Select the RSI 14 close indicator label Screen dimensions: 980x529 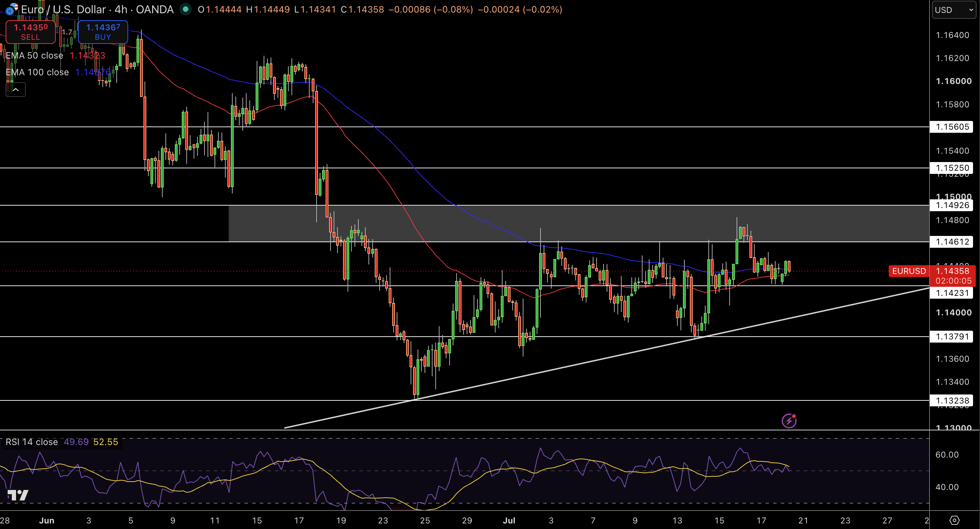click(x=32, y=442)
